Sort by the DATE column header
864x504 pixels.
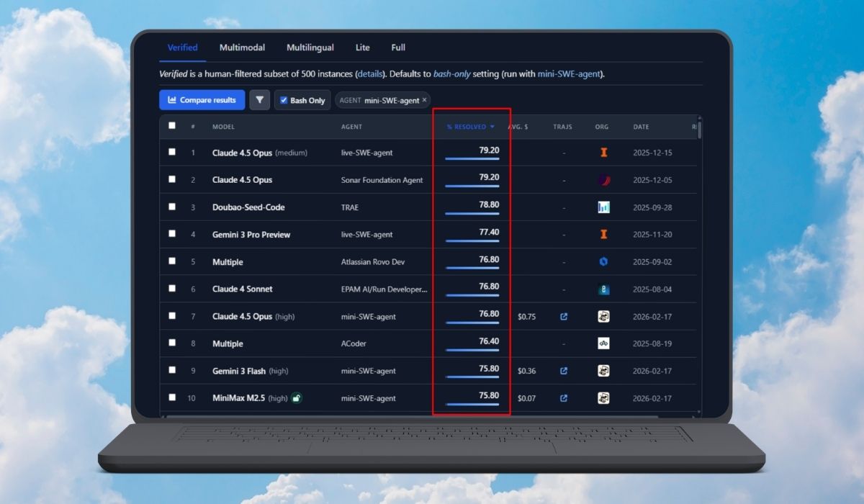(x=641, y=127)
